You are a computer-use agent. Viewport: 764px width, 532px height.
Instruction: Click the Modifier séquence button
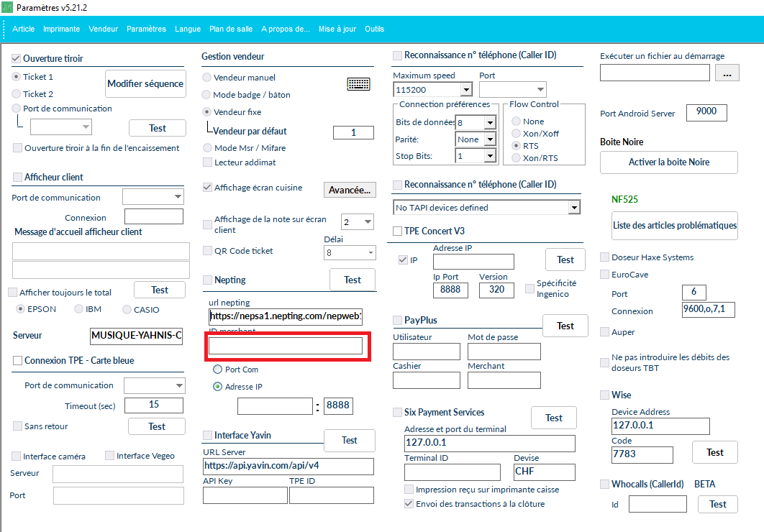[x=145, y=84]
